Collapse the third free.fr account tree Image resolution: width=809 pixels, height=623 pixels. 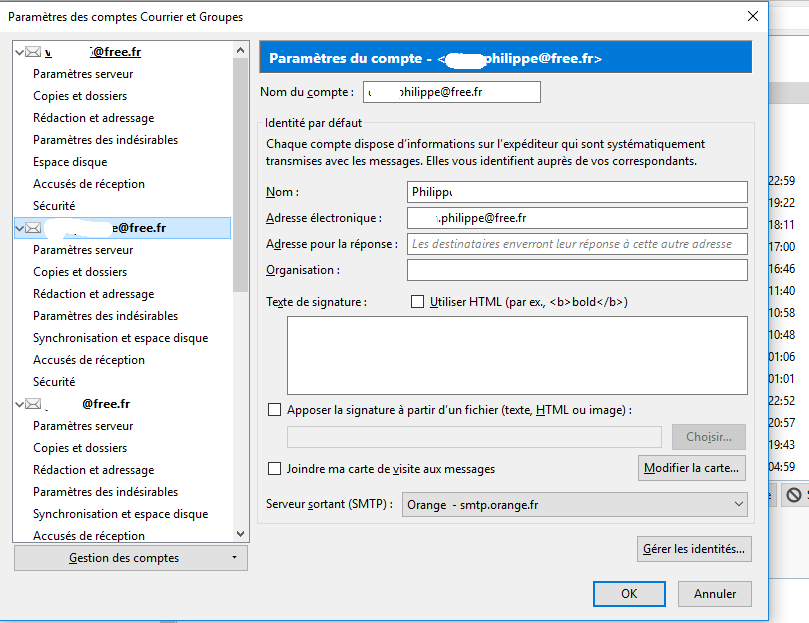point(20,404)
